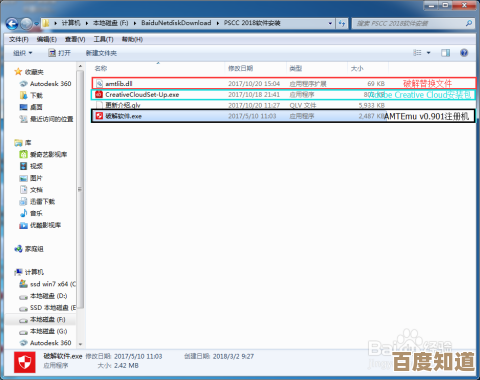480x380 pixels.
Task: Open Autodesk 360 under favorites
Action: [50, 84]
